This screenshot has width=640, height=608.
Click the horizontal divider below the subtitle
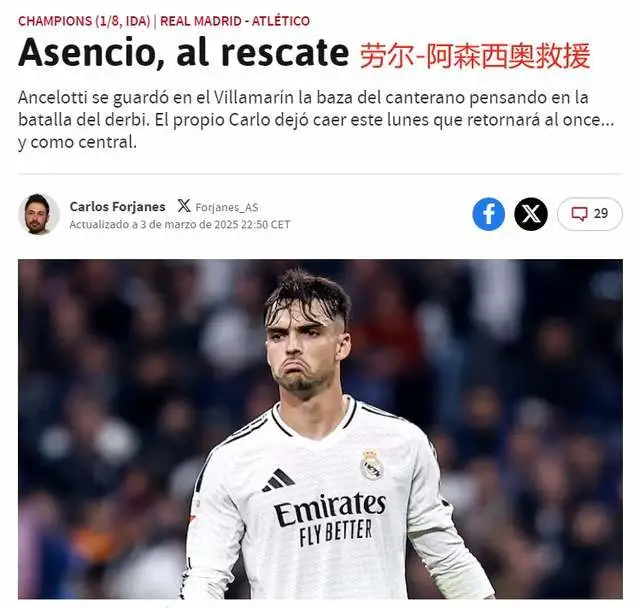tap(320, 174)
